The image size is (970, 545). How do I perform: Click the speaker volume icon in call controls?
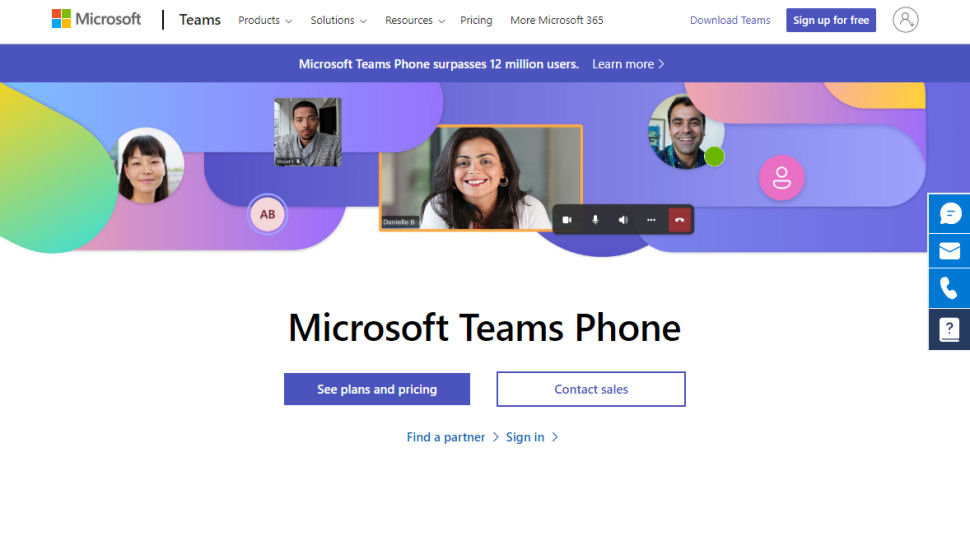[623, 220]
